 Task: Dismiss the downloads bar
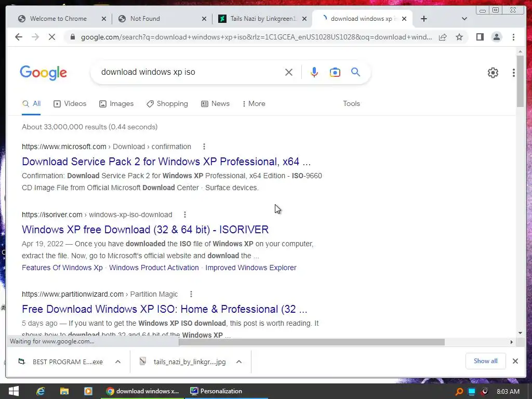(515, 361)
